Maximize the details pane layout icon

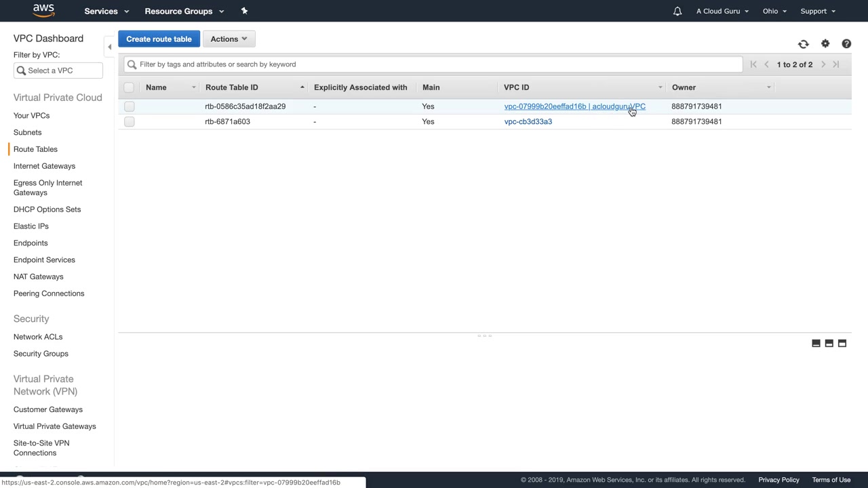pos(842,344)
